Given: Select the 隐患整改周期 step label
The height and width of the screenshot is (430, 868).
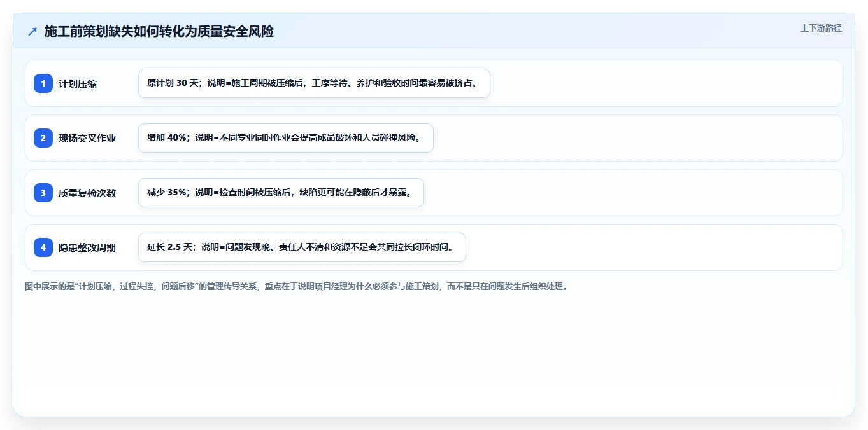Looking at the screenshot, I should click(x=87, y=247).
